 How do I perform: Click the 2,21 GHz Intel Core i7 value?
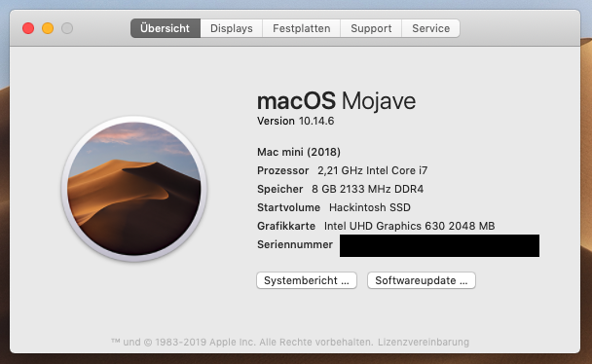point(373,170)
